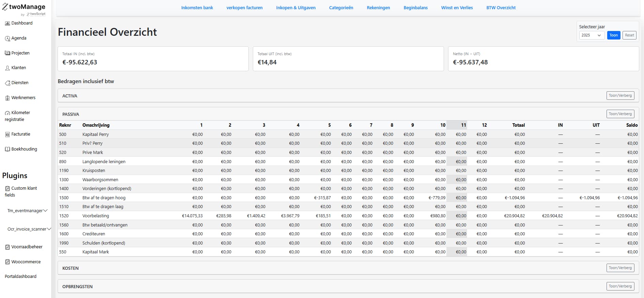644x298 pixels.
Task: Click the Reset button
Action: pos(629,35)
